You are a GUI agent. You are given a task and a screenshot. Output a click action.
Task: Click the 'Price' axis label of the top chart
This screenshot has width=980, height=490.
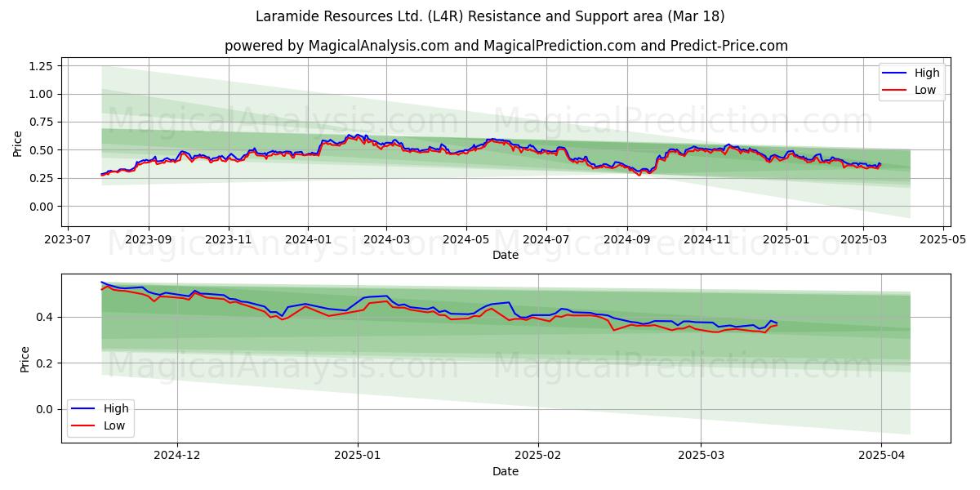pos(18,142)
